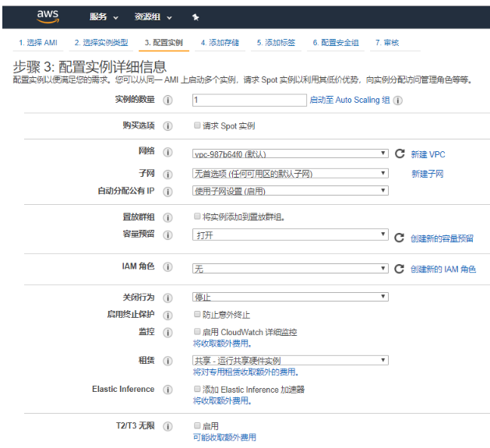Go to step 2. 选择实例类型

click(x=101, y=43)
